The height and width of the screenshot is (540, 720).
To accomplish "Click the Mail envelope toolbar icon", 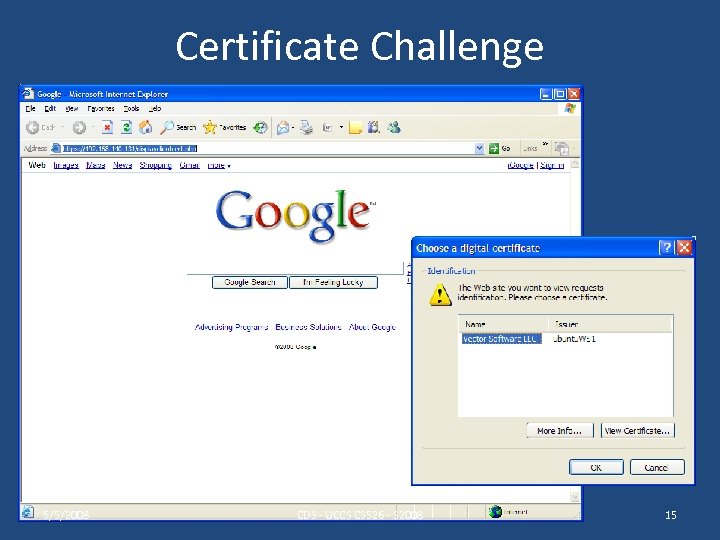I will [282, 128].
